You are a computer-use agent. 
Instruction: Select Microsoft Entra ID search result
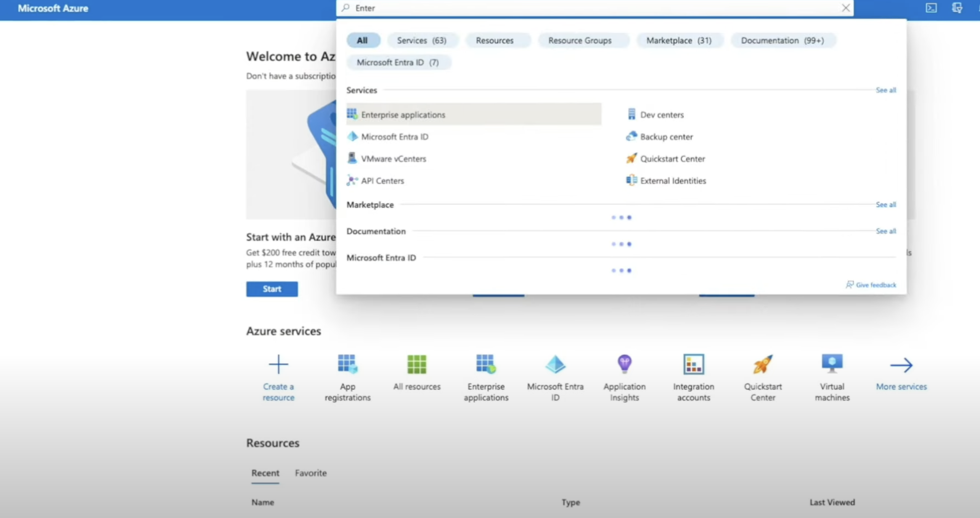tap(394, 137)
